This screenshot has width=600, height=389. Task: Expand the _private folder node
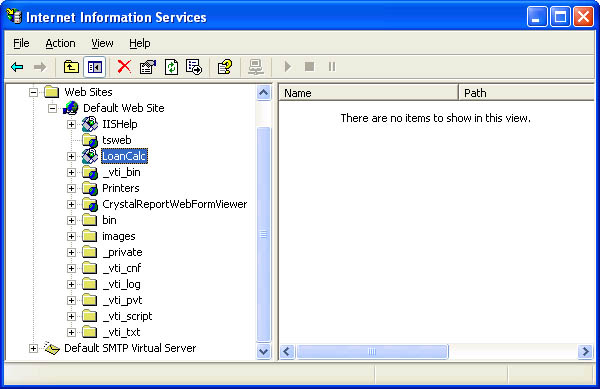(x=71, y=252)
